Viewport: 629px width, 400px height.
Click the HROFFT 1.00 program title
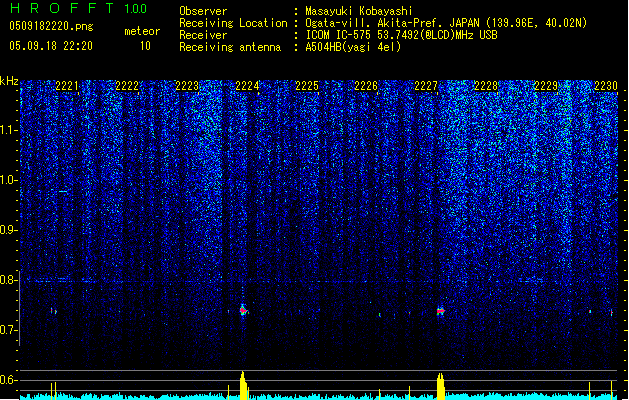pyautogui.click(x=79, y=8)
